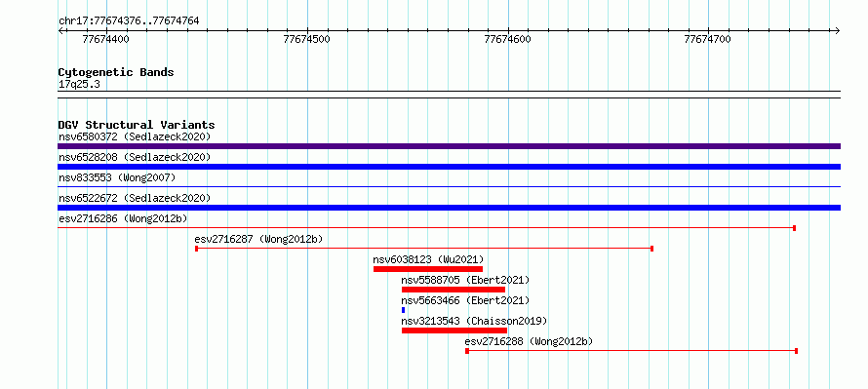Click the nsv5663466 (Ebert2021) label
Screen dimensions: 868x389
click(465, 300)
